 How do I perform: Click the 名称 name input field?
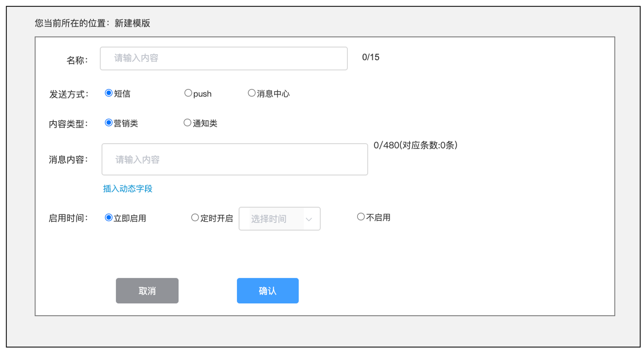(223, 59)
